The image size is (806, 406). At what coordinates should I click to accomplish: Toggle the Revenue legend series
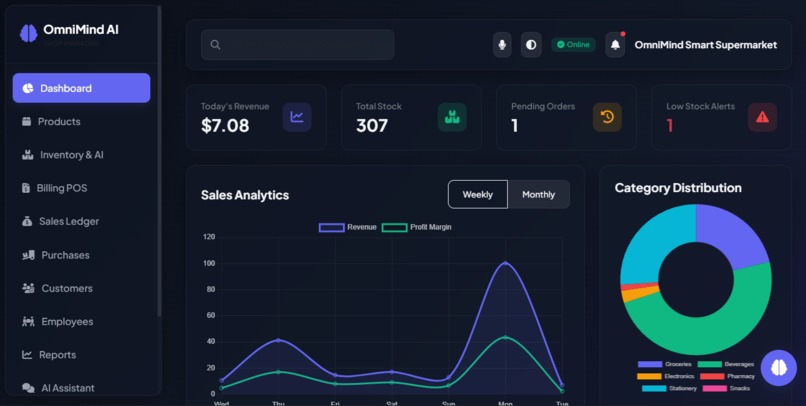tap(348, 227)
